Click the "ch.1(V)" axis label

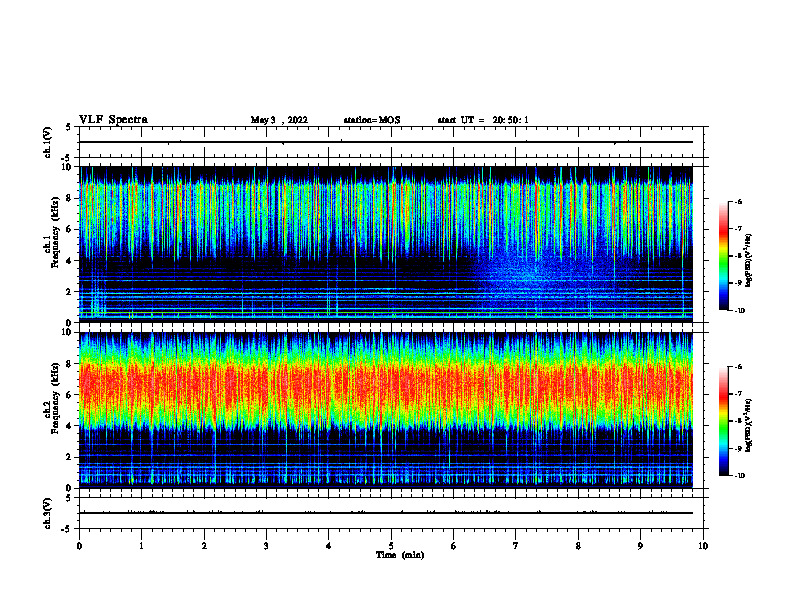[47, 142]
